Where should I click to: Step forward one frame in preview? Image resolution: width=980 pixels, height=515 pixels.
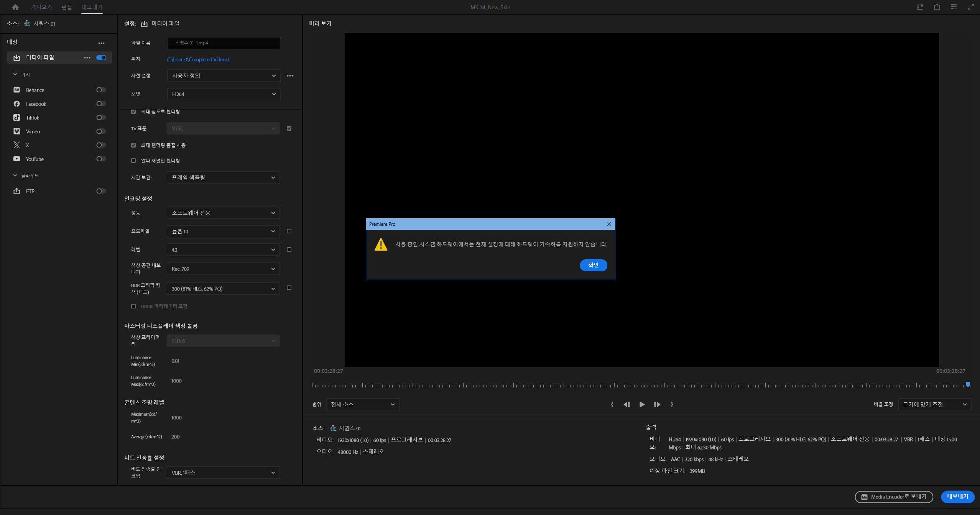(x=657, y=404)
